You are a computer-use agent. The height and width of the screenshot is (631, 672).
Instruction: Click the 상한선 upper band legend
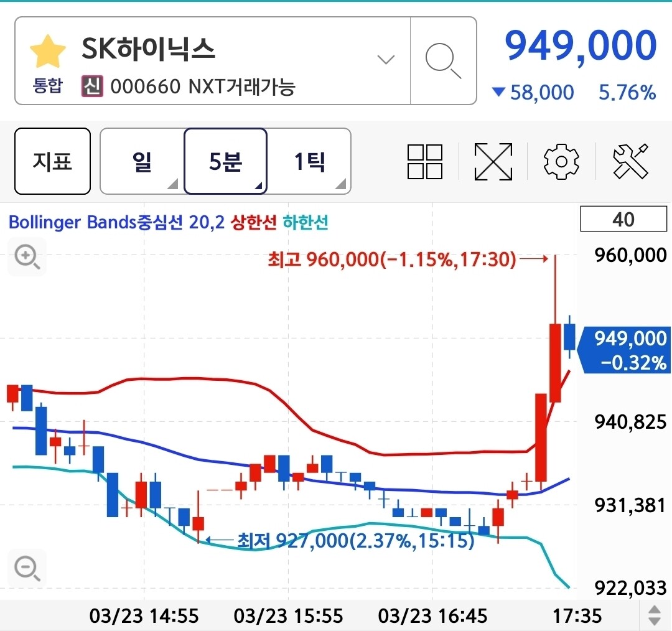pos(254,222)
